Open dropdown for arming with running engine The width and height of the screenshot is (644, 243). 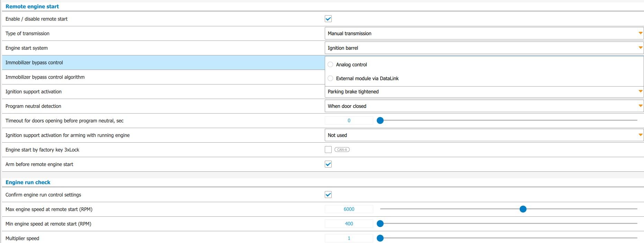tap(484, 135)
